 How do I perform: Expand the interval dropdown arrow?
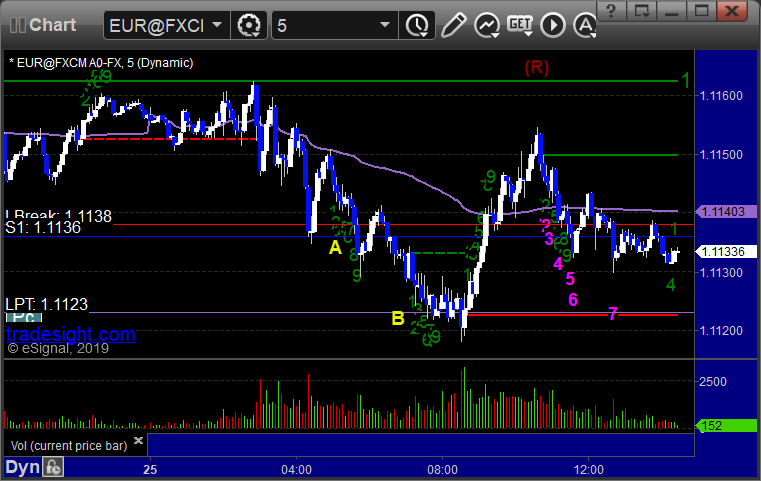click(x=385, y=24)
